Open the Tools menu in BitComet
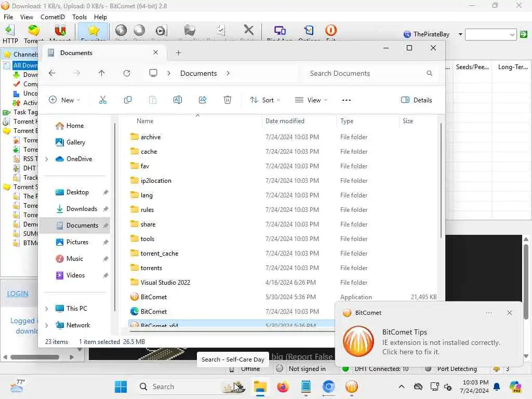The width and height of the screenshot is (532, 399). [x=79, y=17]
